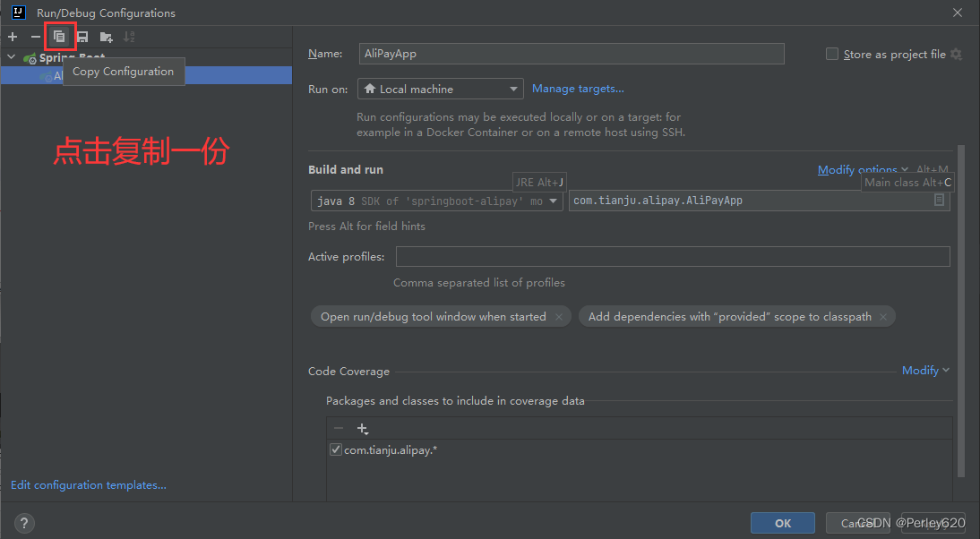Remove the selected configuration
This screenshot has height=539, width=980.
36,37
